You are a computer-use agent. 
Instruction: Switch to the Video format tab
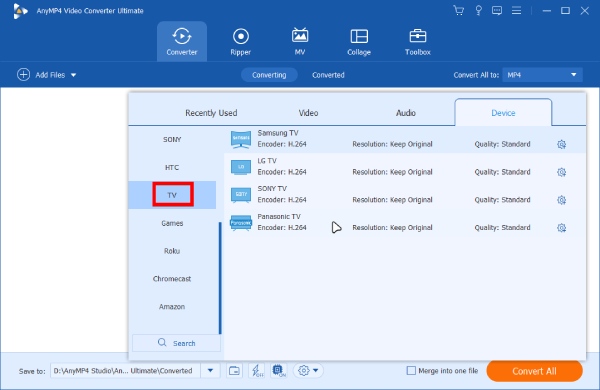[308, 113]
